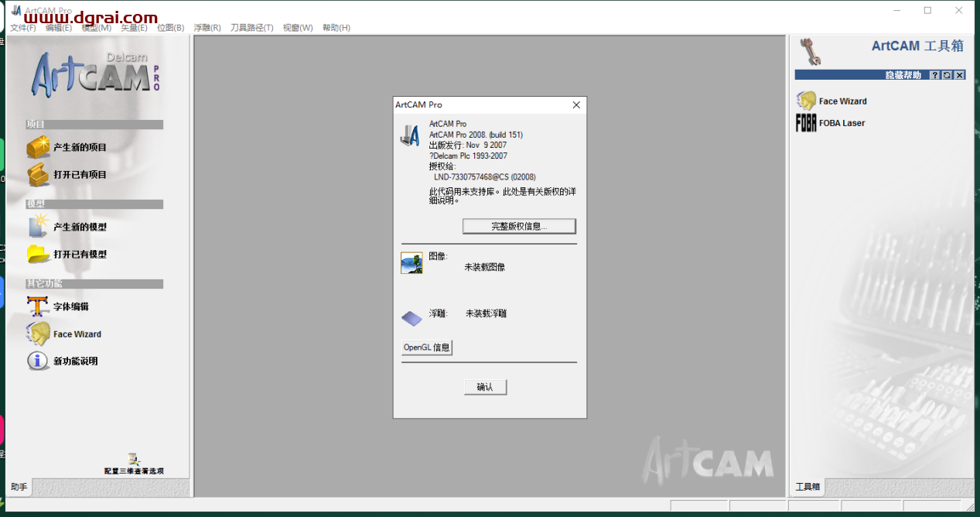Click the '?Delcam Plc 1993-2007' copyright text
The width and height of the screenshot is (980, 517).
[468, 156]
